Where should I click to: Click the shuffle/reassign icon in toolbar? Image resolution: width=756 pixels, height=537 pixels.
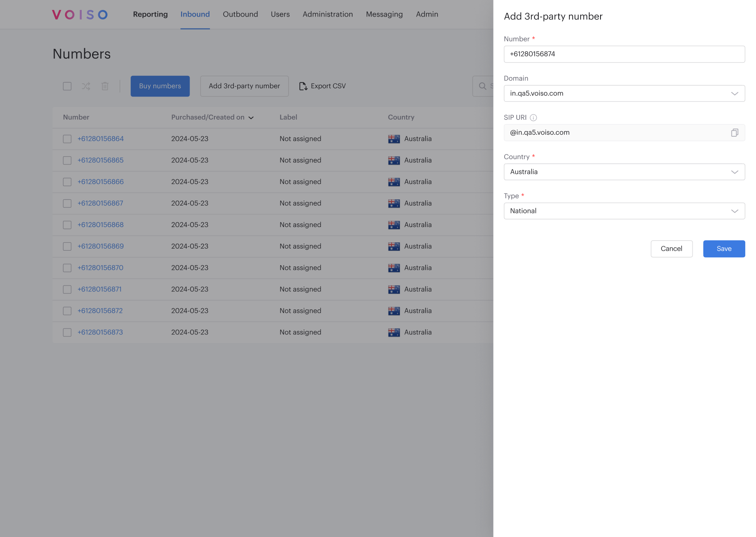86,86
